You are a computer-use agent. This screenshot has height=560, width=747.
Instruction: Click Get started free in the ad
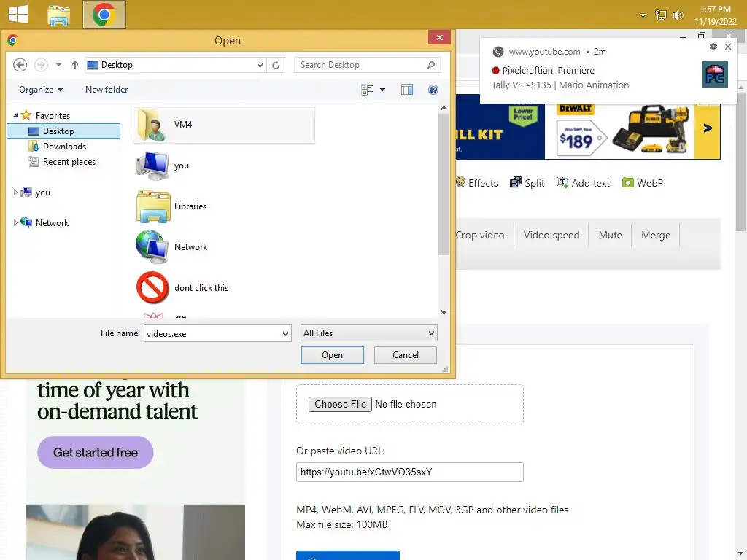tap(96, 452)
